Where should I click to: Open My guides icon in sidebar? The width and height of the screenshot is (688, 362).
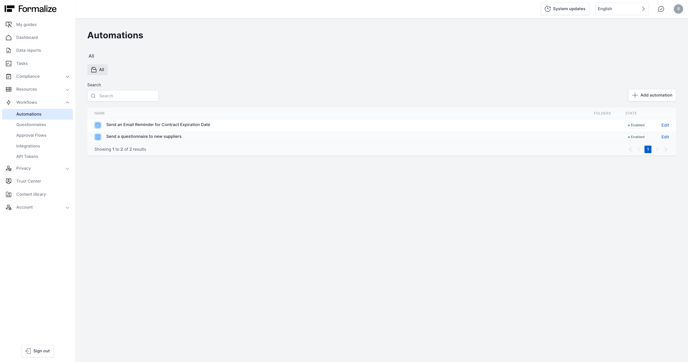8,25
